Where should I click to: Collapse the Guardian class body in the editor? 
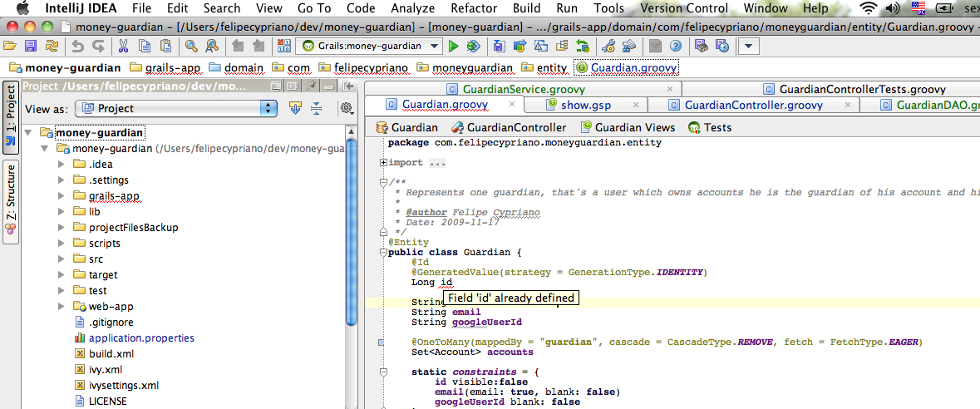click(x=384, y=253)
